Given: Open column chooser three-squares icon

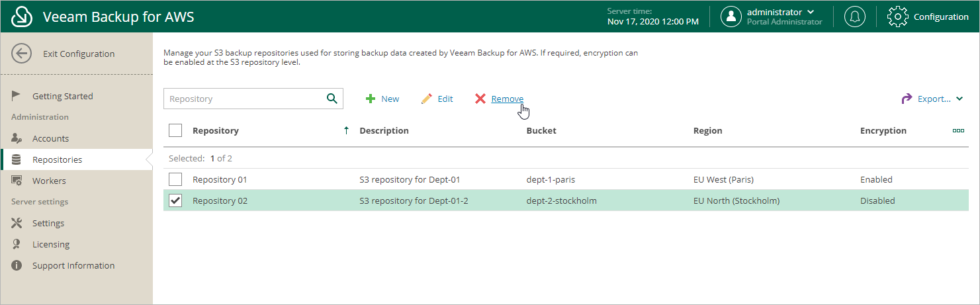Looking at the screenshot, I should pos(958,130).
